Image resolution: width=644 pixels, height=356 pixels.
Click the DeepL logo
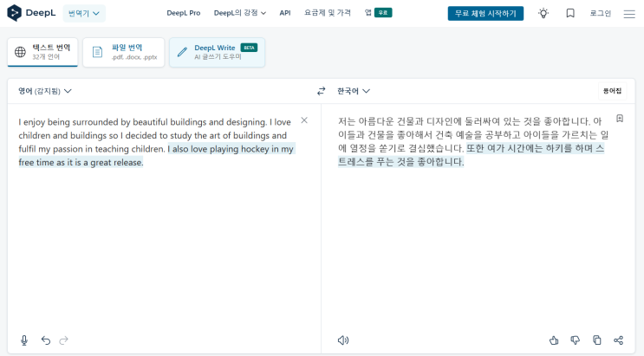click(31, 13)
